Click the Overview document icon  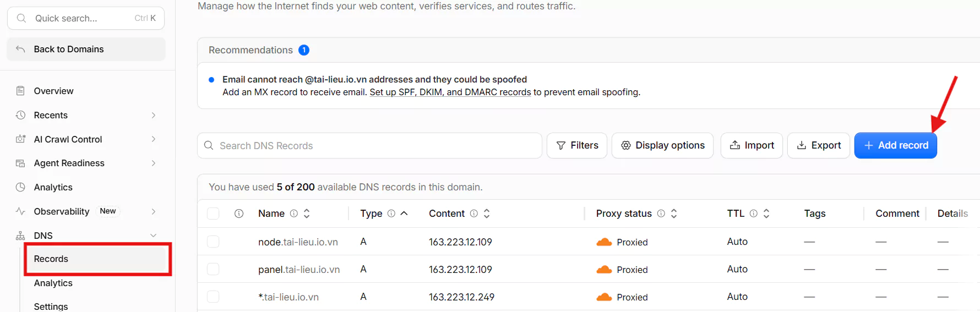click(20, 91)
